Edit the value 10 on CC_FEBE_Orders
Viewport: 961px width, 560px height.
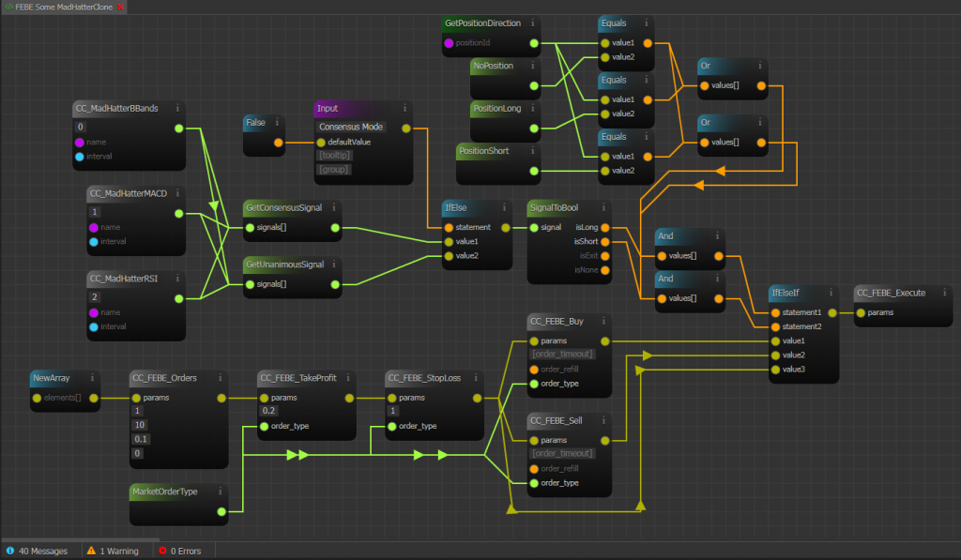click(x=140, y=425)
